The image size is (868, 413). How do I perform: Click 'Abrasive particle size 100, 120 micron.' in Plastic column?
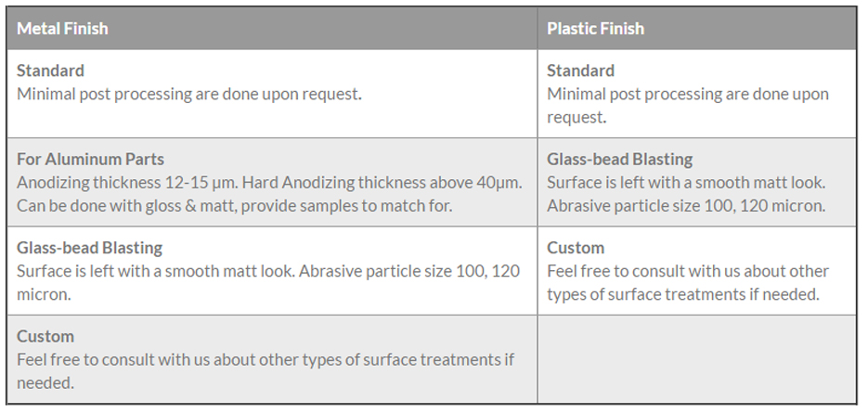coord(686,206)
